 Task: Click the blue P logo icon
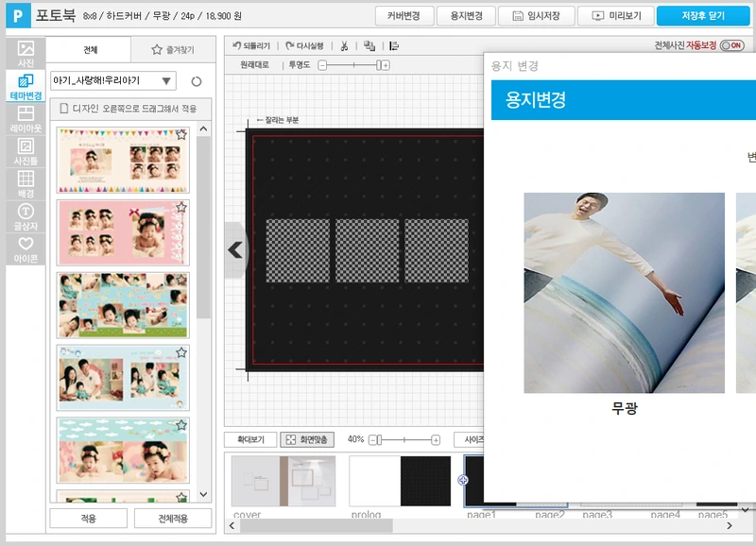[18, 16]
